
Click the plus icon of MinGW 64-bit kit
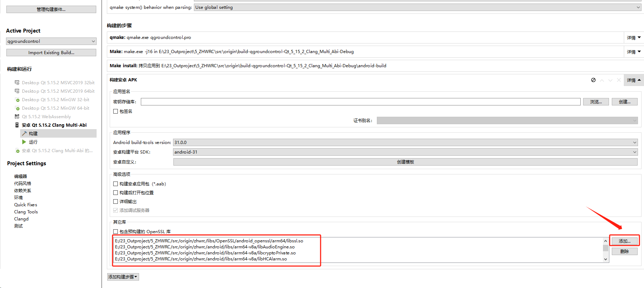coord(18,109)
